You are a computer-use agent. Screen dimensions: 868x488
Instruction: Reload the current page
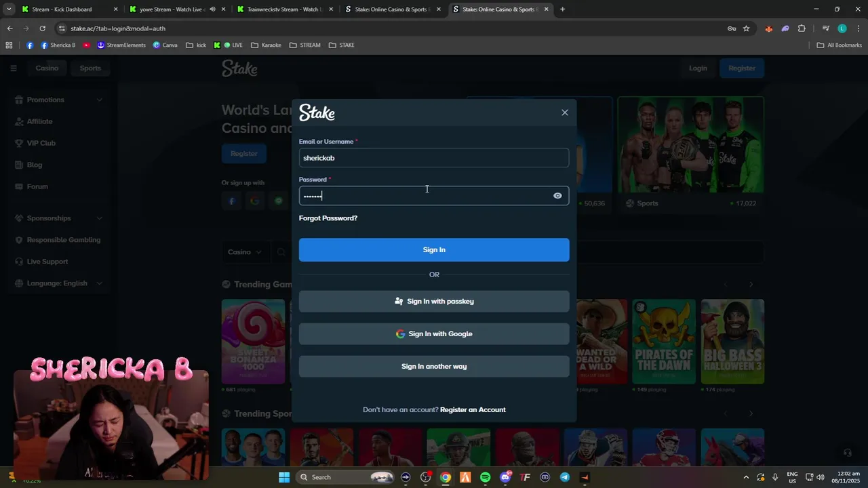coord(42,28)
